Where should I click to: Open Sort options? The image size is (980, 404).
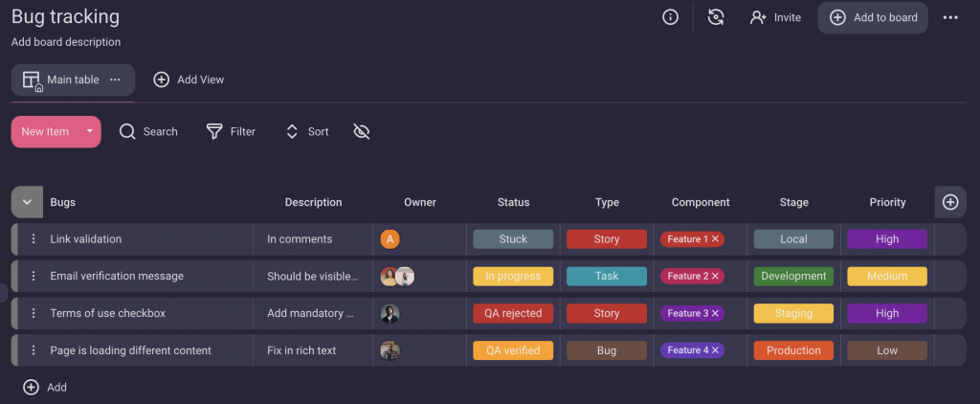click(307, 132)
